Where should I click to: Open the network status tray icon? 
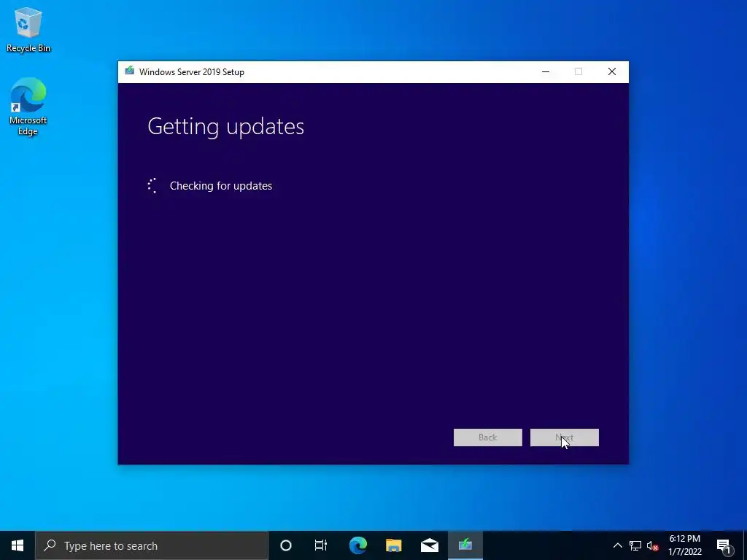coord(635,545)
